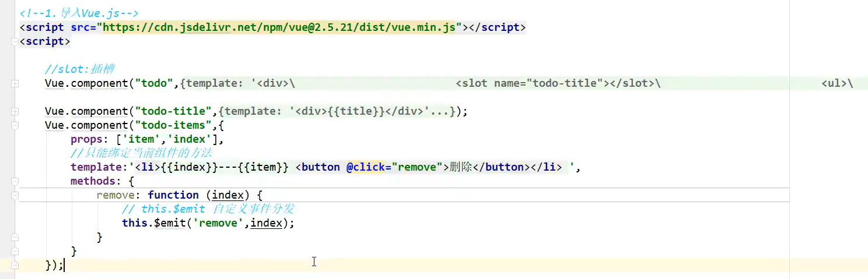Collapse the remove function fold marker
Viewport: 868px width, 279px height.
[15, 195]
